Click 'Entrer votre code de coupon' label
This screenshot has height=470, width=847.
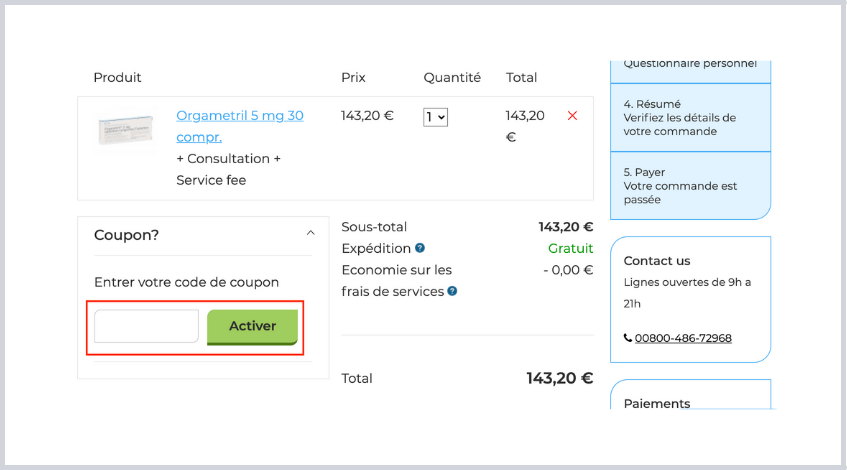pyautogui.click(x=186, y=282)
